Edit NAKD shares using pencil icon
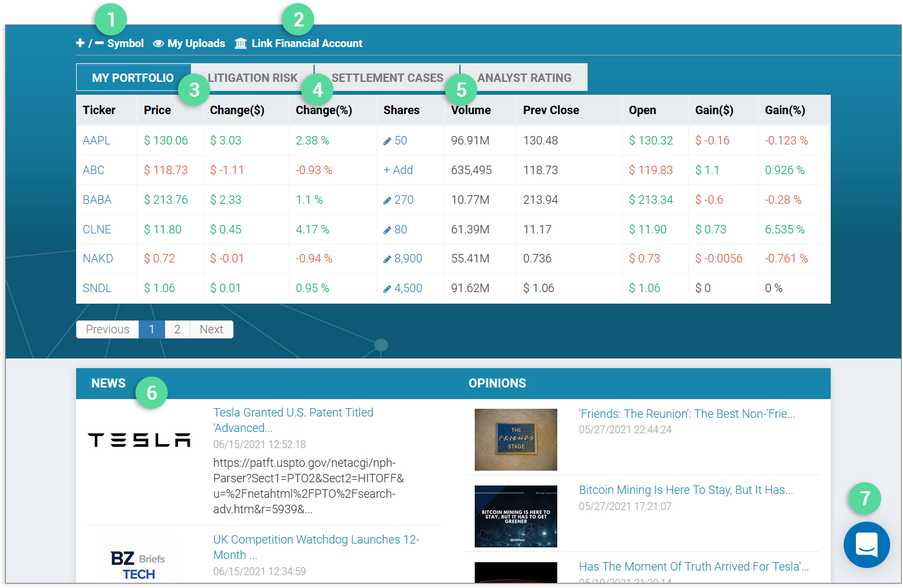The image size is (903, 588). (387, 259)
